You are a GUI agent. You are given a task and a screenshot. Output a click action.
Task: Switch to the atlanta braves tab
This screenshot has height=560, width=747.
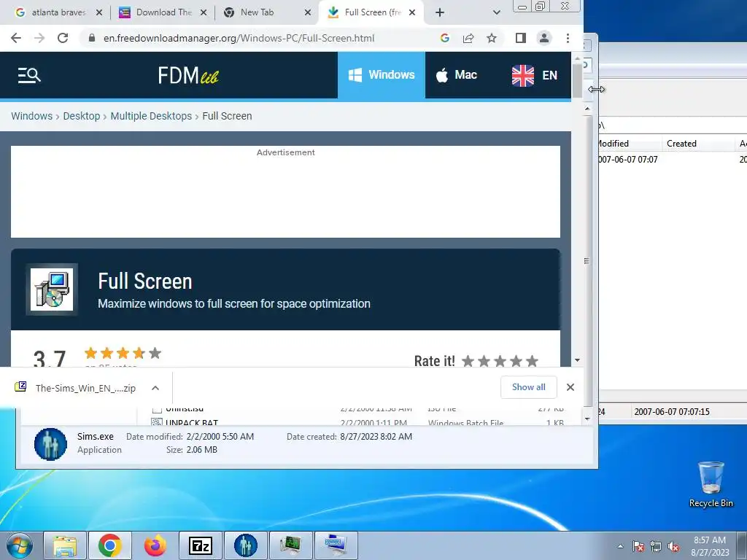click(58, 12)
